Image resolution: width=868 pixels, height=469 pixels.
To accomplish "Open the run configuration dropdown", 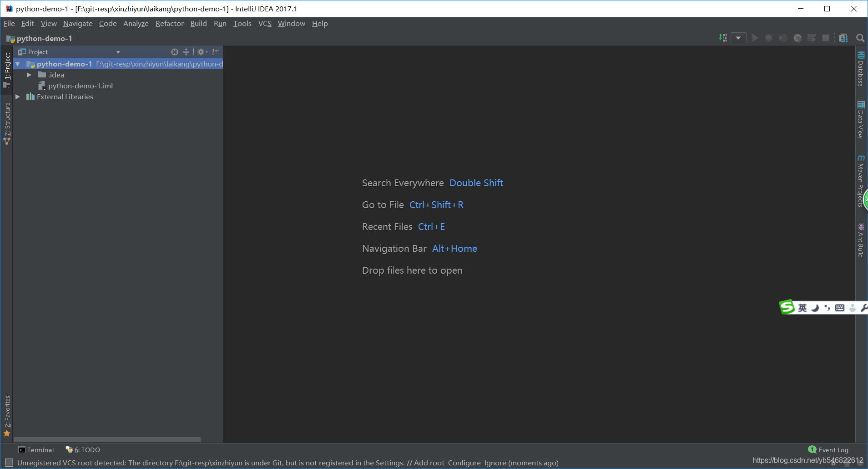I will (x=738, y=38).
